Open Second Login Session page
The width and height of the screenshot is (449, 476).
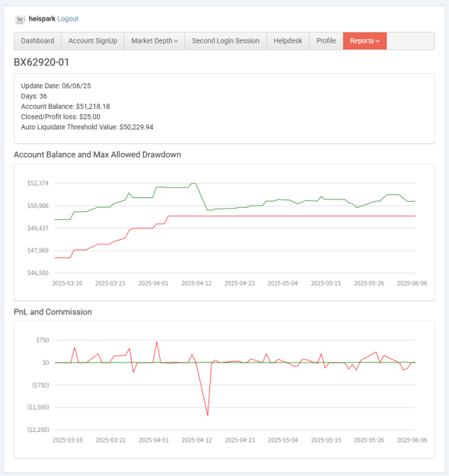pyautogui.click(x=226, y=41)
